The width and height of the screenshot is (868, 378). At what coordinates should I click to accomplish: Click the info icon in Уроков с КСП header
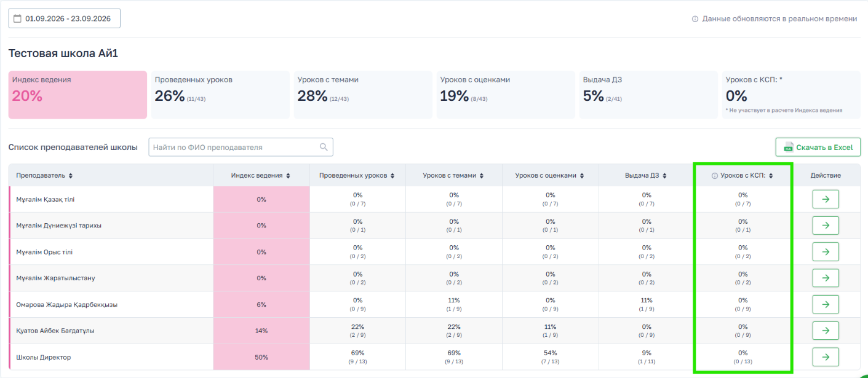tap(715, 176)
